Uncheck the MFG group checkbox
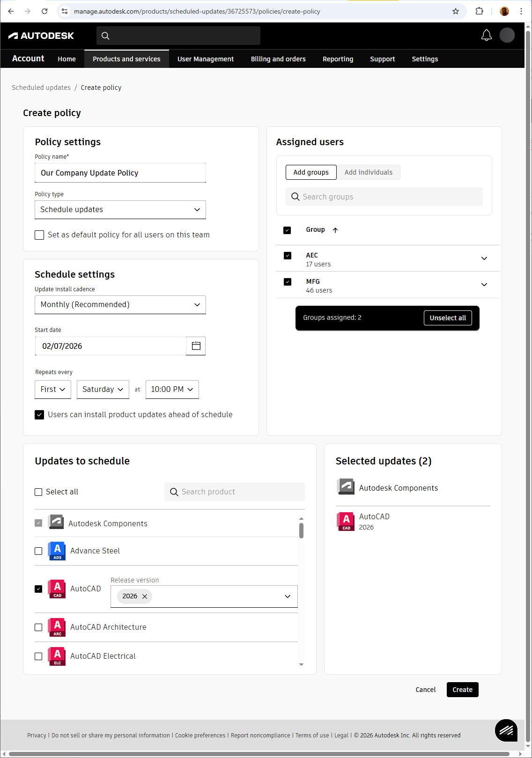 coord(288,282)
